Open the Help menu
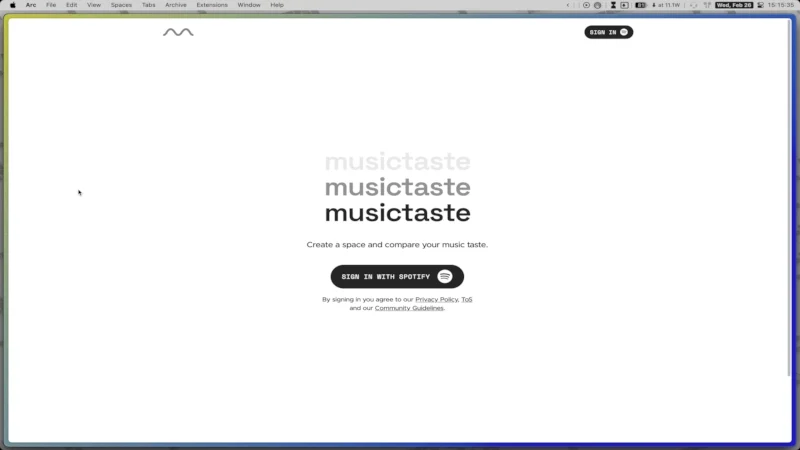This screenshot has width=800, height=450. [x=277, y=5]
